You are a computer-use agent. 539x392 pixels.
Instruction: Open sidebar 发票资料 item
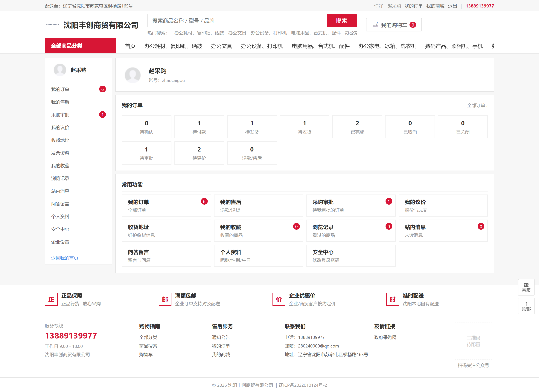[x=78, y=153]
